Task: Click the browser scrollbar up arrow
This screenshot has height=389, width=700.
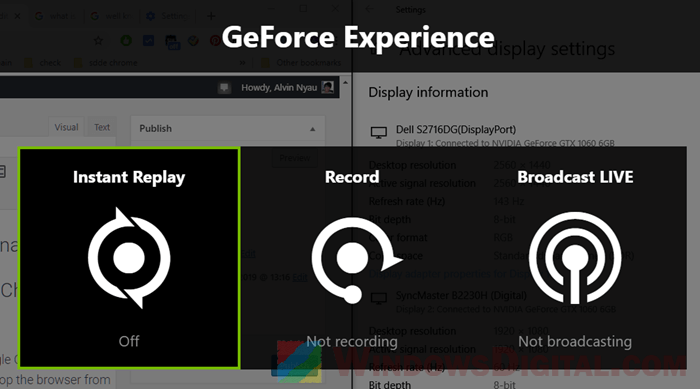Action: 345,83
